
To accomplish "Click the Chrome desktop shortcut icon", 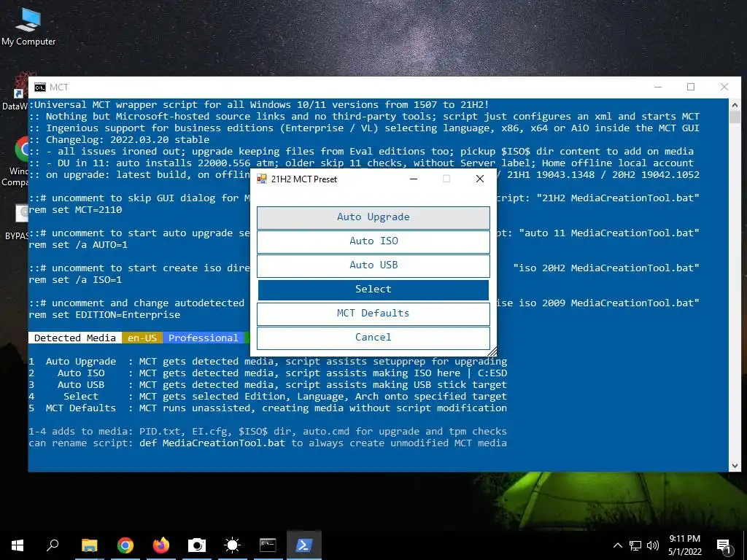I will pyautogui.click(x=21, y=149).
